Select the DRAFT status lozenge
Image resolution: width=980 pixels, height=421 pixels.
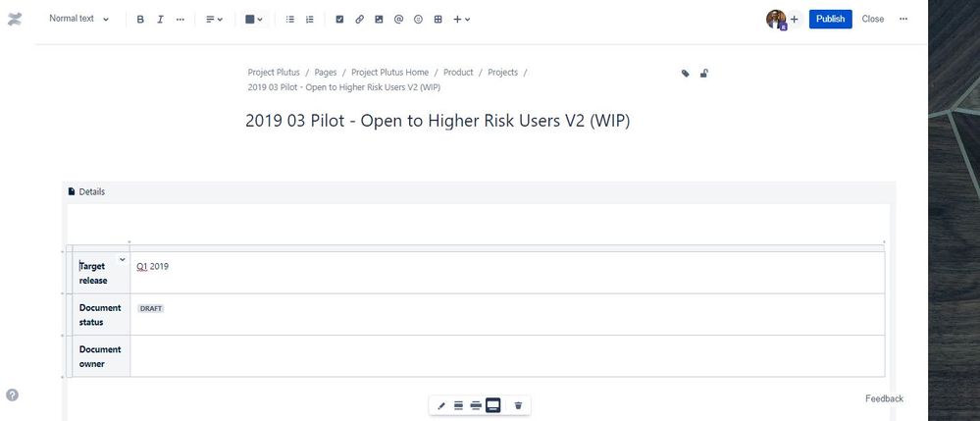point(151,309)
